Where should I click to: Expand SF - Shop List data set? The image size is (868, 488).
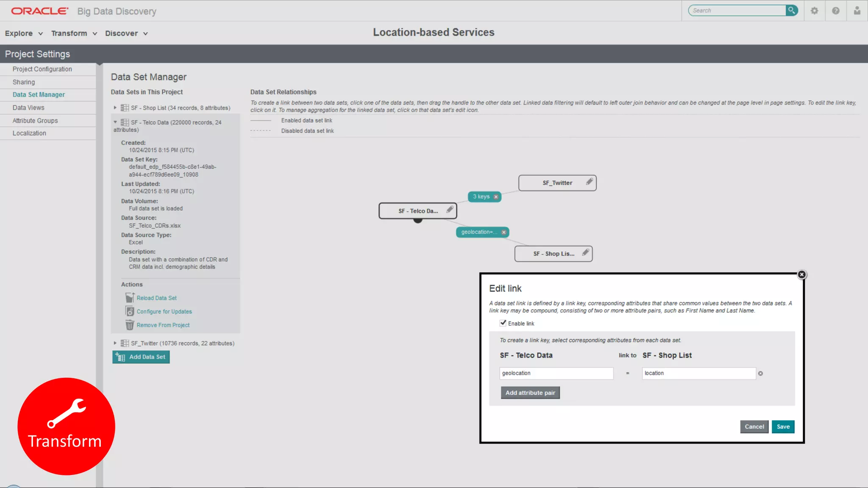pyautogui.click(x=115, y=108)
